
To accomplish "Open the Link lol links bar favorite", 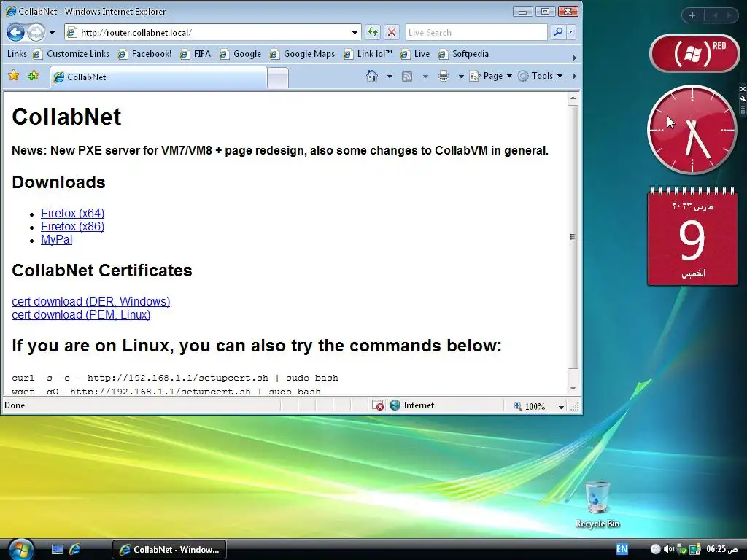I will point(368,54).
